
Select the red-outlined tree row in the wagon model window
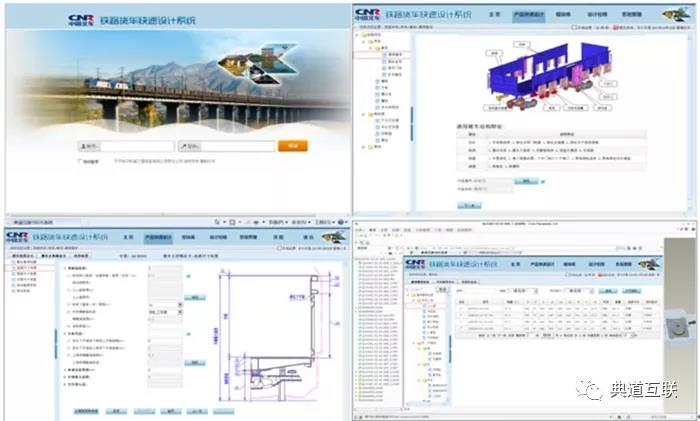(382, 55)
